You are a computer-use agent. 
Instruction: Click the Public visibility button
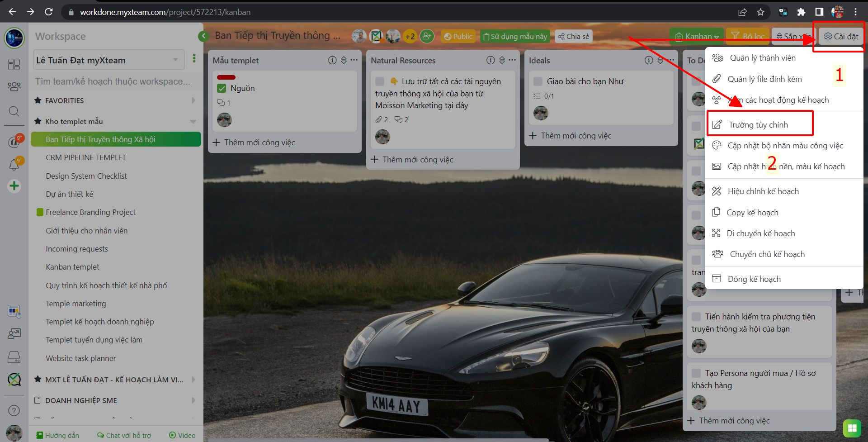pyautogui.click(x=458, y=36)
